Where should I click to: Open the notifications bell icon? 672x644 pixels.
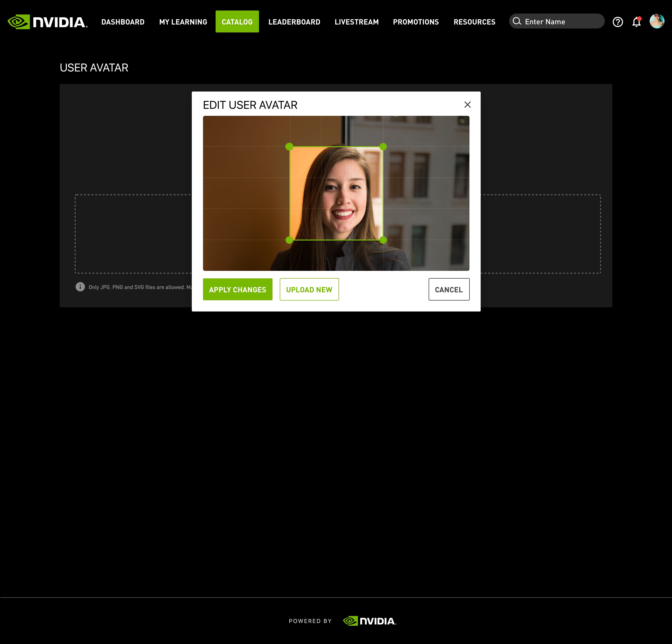(637, 22)
